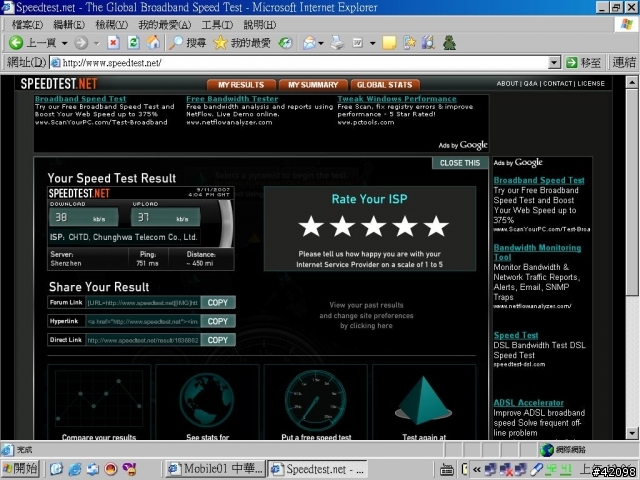Expand Back button history dropdown arrow
640x480 pixels.
(x=64, y=43)
